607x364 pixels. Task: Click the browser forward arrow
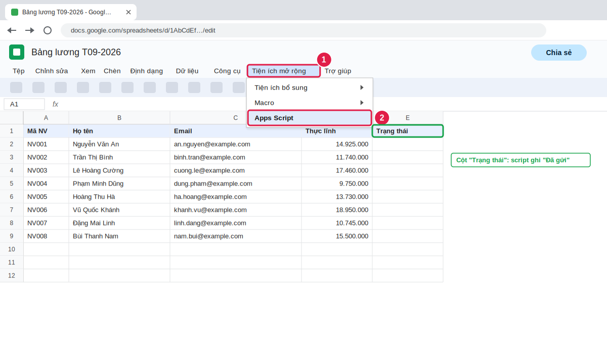click(30, 30)
